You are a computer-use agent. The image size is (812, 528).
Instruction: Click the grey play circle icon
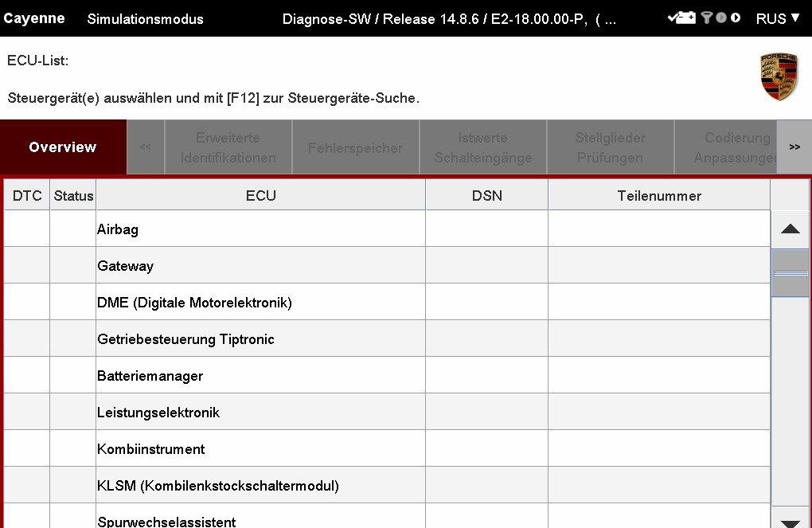point(721,18)
